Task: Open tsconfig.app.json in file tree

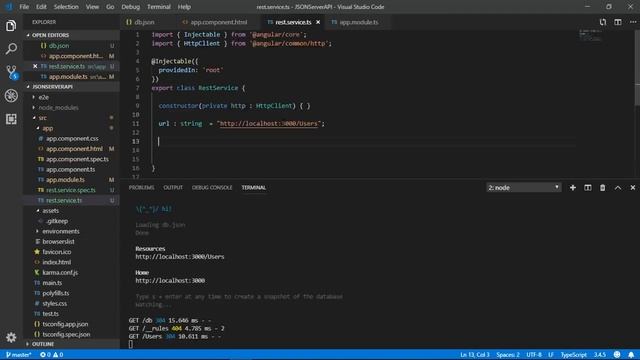Action: pos(65,324)
